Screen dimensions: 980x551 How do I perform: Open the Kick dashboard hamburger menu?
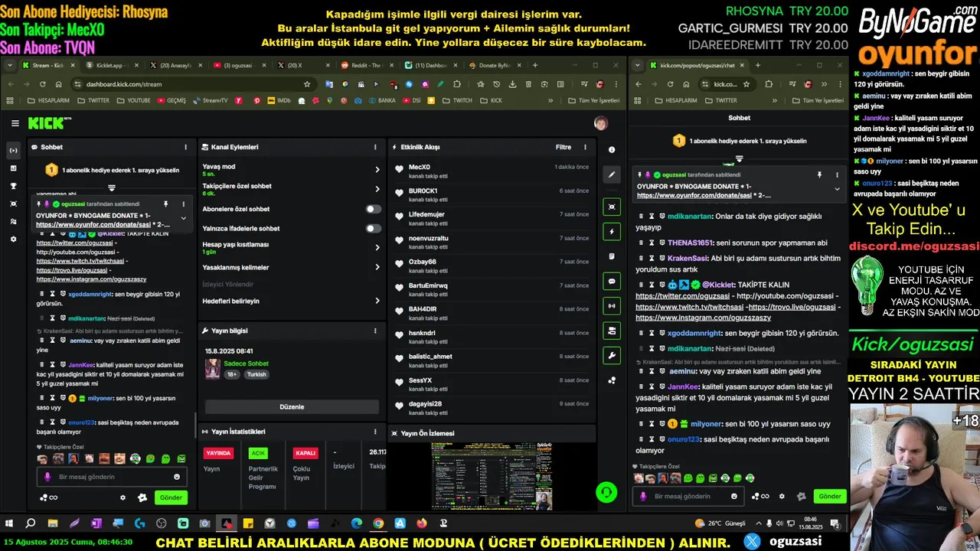[15, 123]
